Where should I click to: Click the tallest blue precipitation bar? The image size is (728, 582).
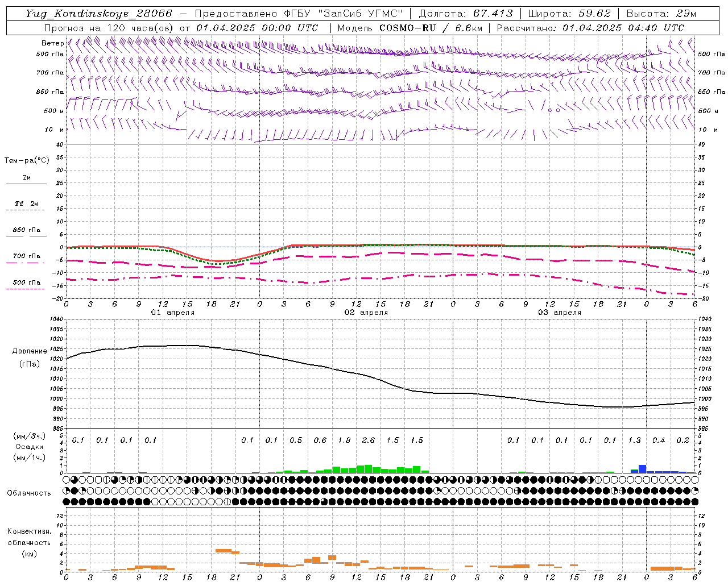[642, 469]
